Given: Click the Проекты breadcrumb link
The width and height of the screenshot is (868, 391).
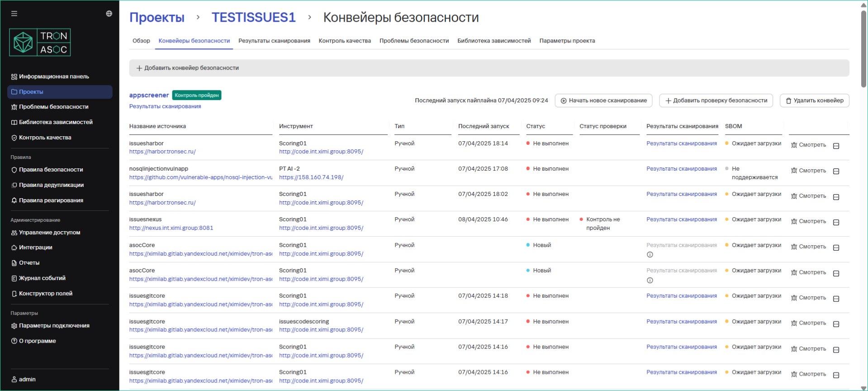Looking at the screenshot, I should click(x=157, y=18).
